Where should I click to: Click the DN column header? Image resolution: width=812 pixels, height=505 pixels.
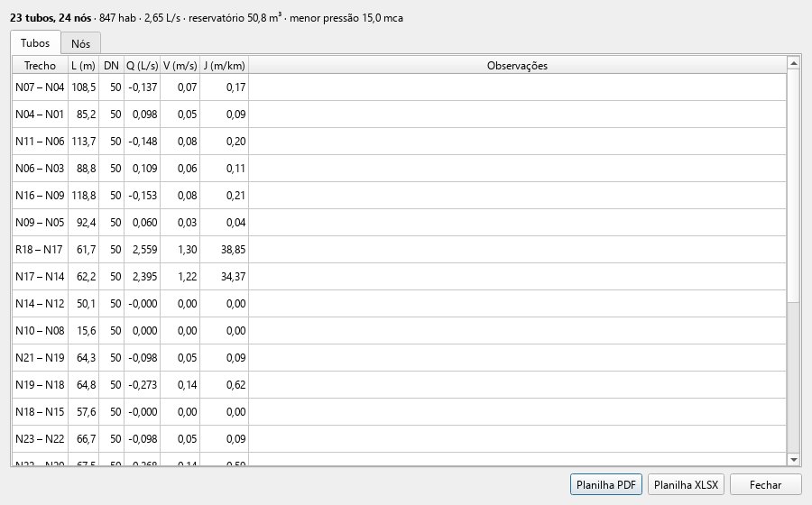pos(111,65)
